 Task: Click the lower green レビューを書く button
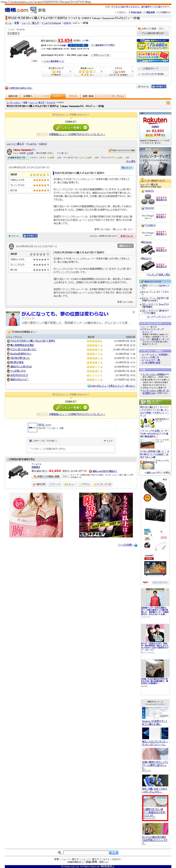(71, 407)
